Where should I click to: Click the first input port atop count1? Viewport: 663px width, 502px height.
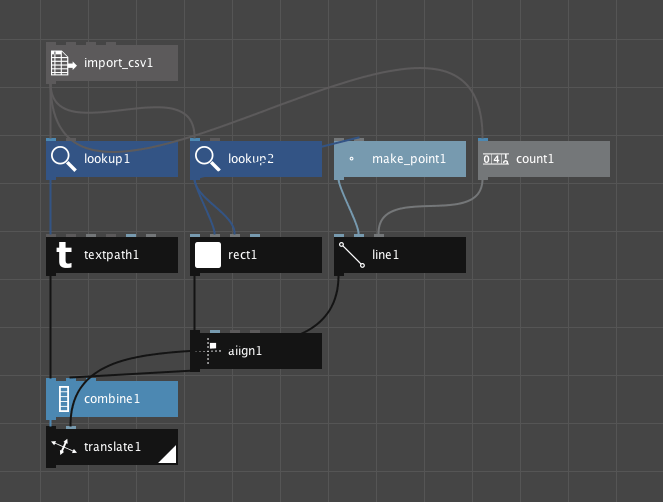483,140
